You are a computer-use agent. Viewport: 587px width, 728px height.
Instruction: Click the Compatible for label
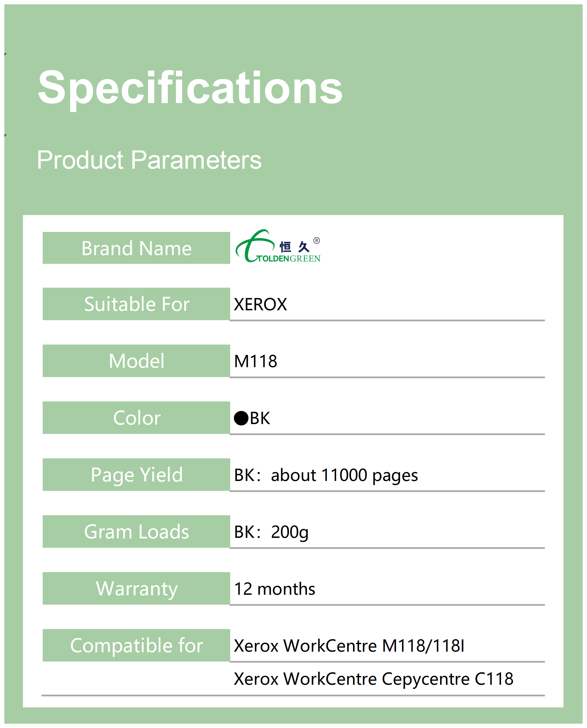point(136,646)
